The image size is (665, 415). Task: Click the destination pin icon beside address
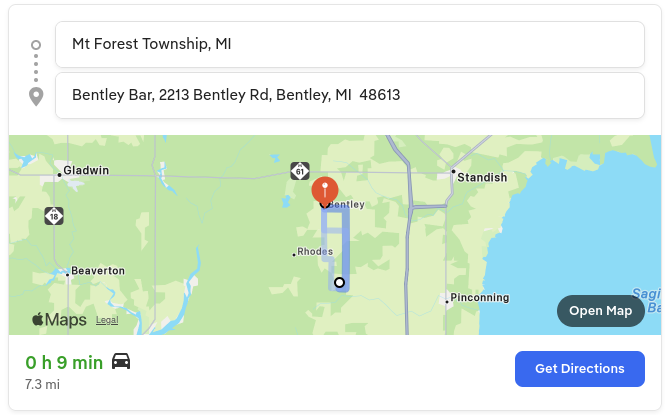pos(36,96)
